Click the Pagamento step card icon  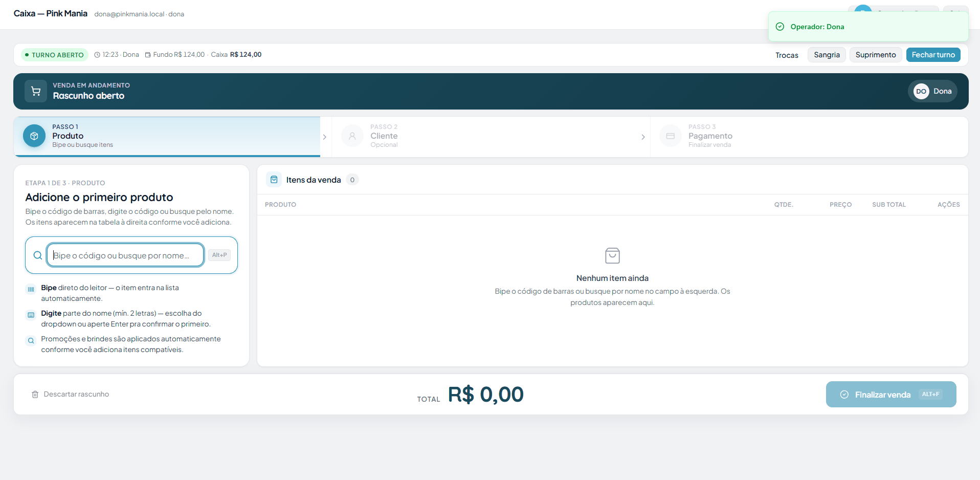pos(671,136)
